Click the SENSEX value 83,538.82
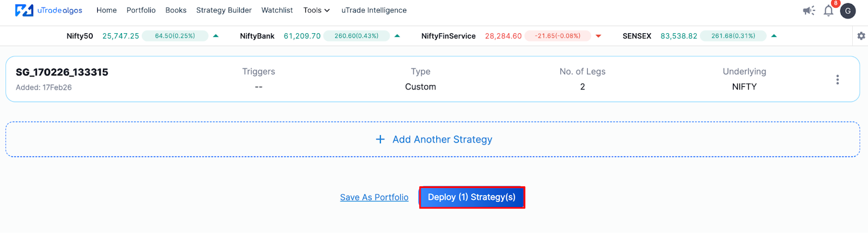Viewport: 868px width, 233px height. [679, 36]
